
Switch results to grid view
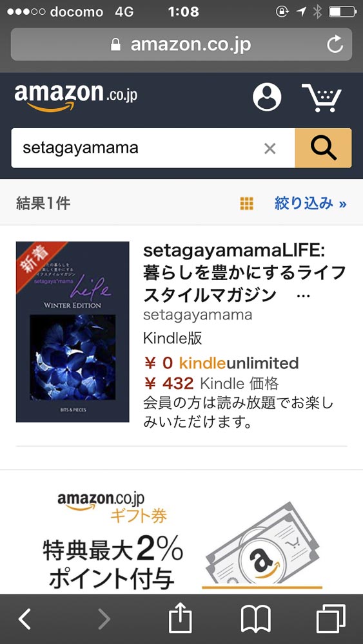pyautogui.click(x=247, y=204)
